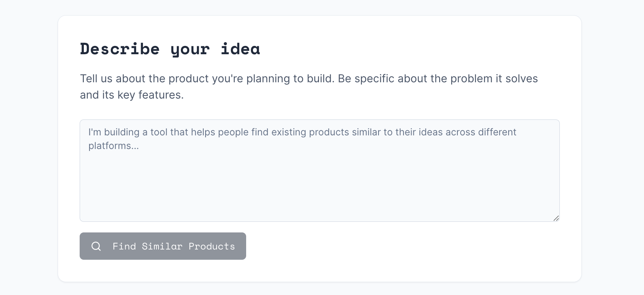Click the "Products" word on the search button
Image resolution: width=644 pixels, height=295 pixels.
(x=212, y=246)
